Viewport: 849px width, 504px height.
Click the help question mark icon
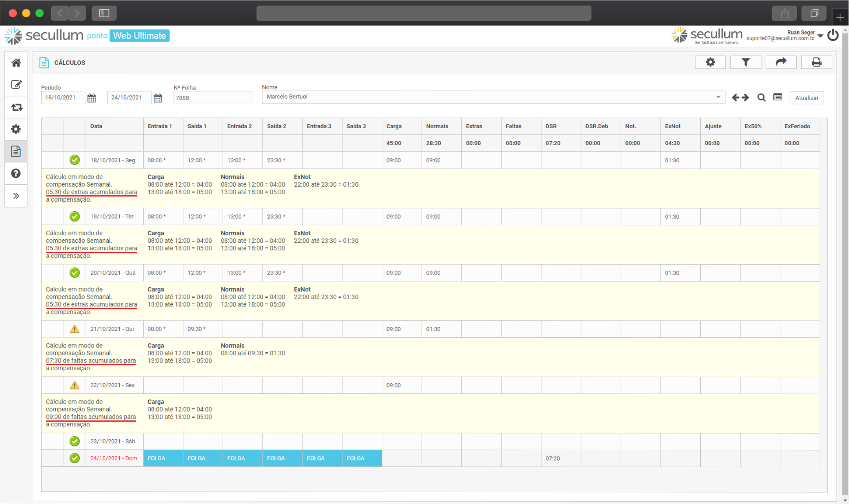[x=16, y=173]
